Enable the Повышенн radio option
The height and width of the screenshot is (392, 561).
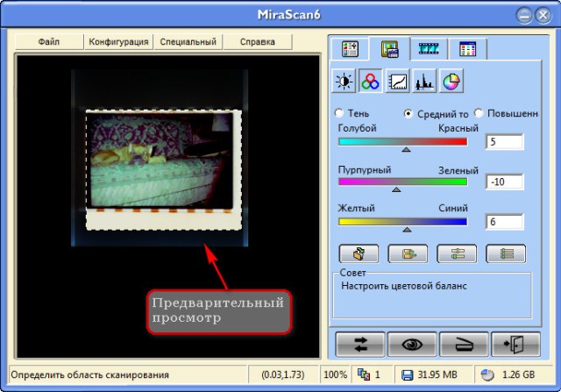(x=479, y=113)
